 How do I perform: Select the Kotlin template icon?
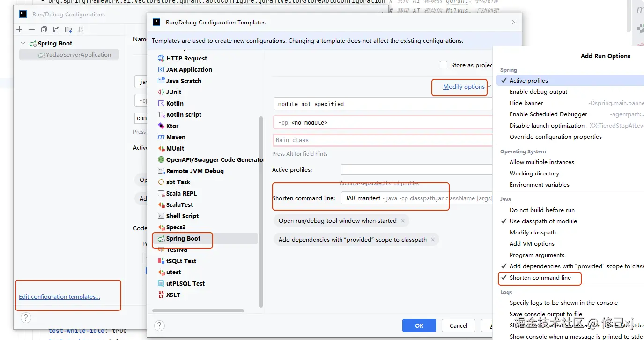[x=161, y=104]
